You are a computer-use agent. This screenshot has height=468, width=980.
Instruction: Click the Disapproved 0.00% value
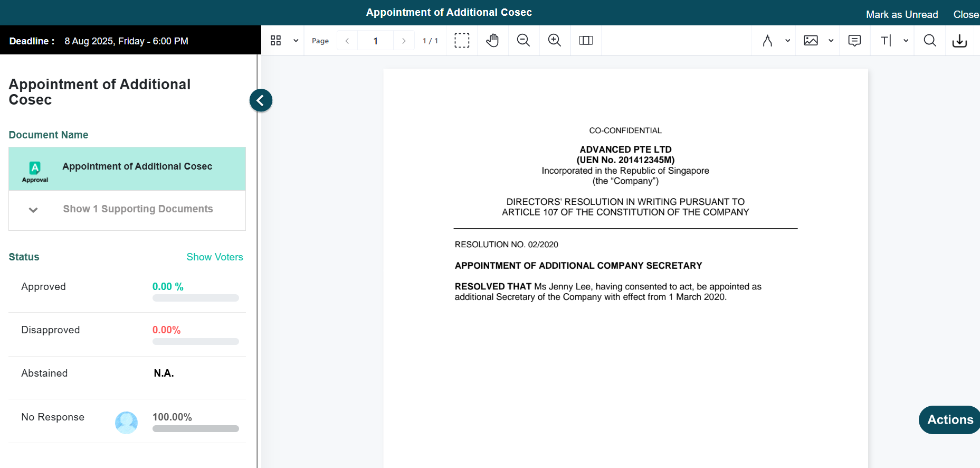coord(167,330)
